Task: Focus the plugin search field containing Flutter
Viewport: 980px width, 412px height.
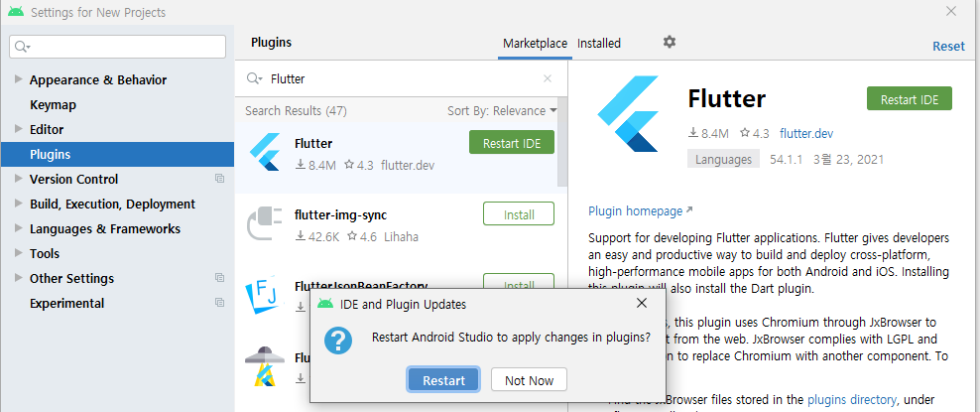Action: [400, 78]
